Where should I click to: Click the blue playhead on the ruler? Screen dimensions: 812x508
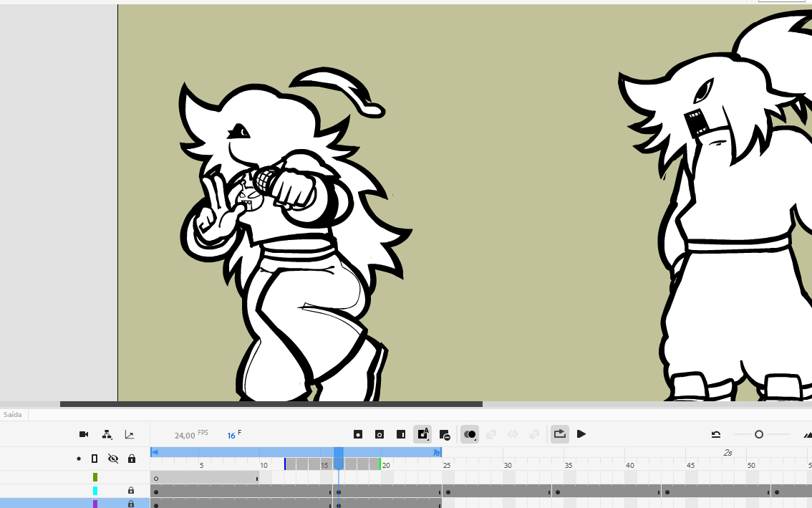tap(338, 458)
